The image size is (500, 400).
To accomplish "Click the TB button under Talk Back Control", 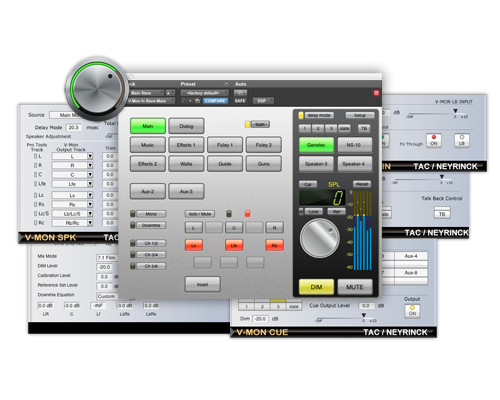I will [x=442, y=214].
